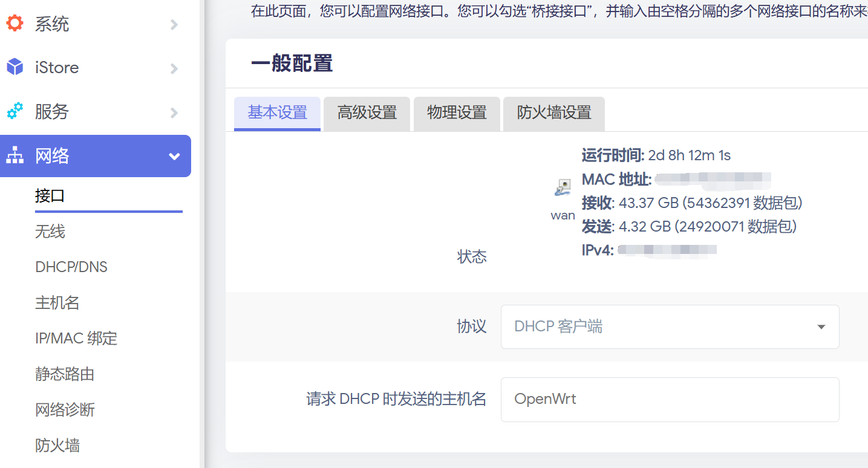The width and height of the screenshot is (868, 468).
Task: Open the 静态路由 page
Action: 65,374
